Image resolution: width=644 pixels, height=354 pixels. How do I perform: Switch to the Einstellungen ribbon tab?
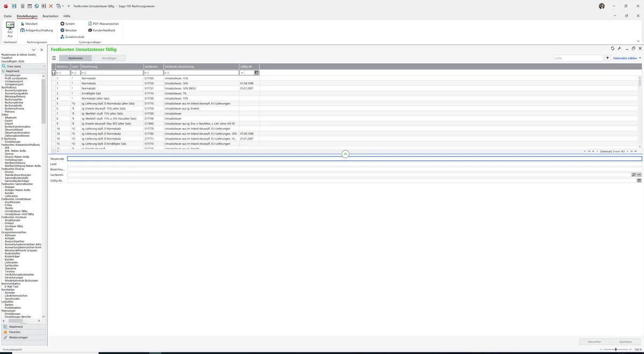(x=27, y=16)
